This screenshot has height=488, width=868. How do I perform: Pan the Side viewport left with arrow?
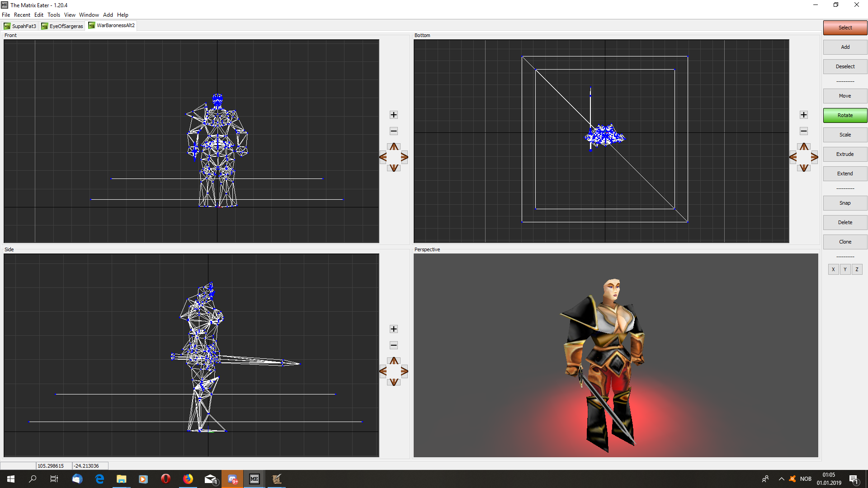383,371
